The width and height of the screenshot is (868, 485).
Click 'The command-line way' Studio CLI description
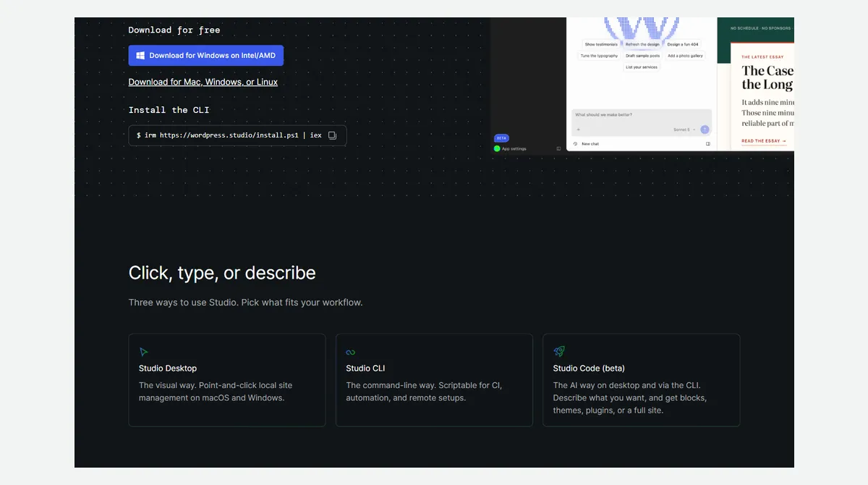pyautogui.click(x=424, y=392)
